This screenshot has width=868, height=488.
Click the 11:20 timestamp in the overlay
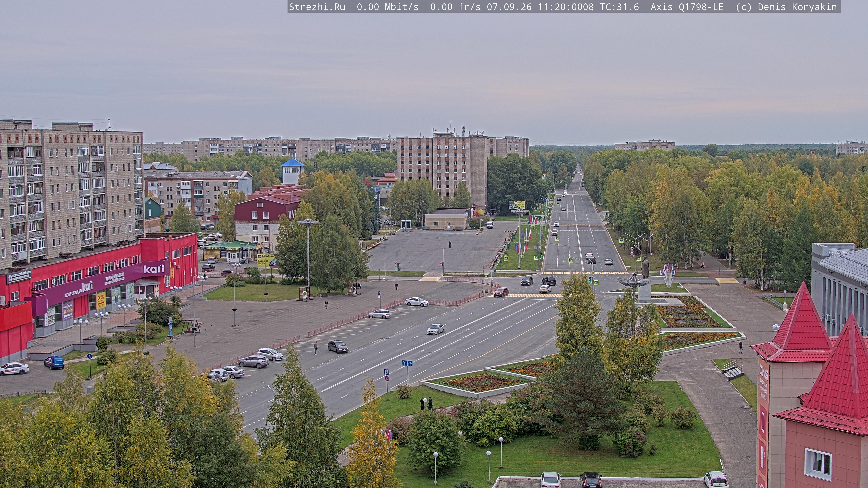pos(552,7)
